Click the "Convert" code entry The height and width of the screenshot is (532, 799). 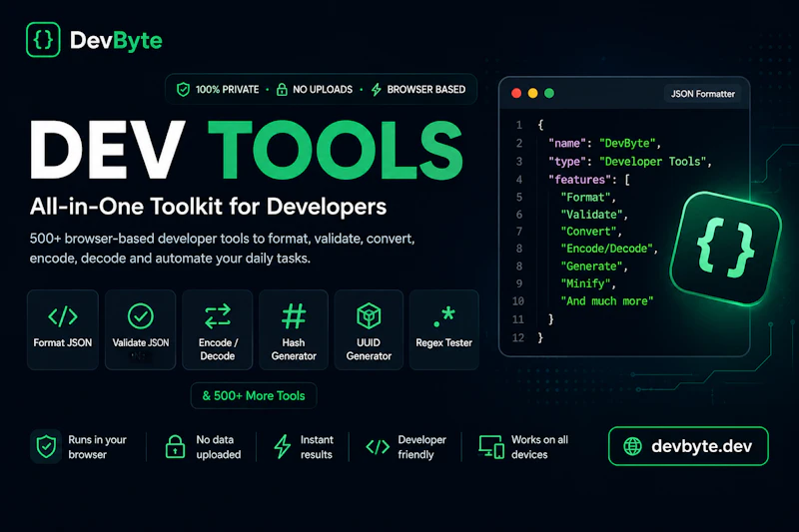[591, 232]
